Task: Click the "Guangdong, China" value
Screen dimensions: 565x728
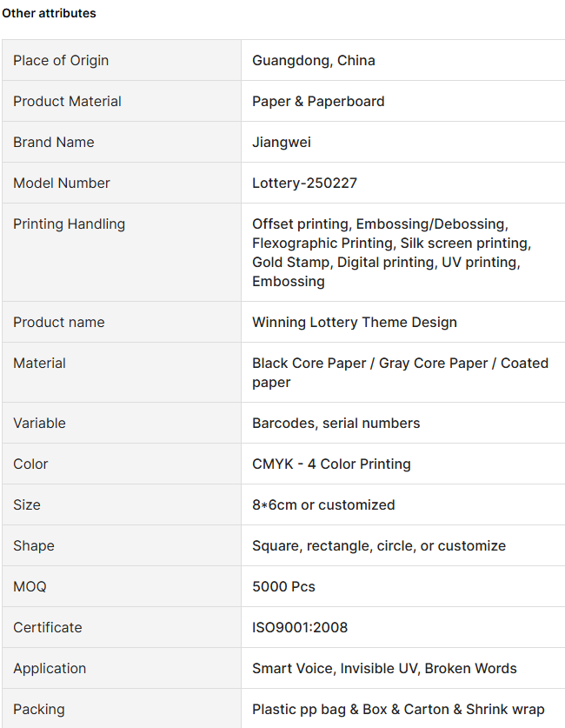Action: pyautogui.click(x=314, y=60)
